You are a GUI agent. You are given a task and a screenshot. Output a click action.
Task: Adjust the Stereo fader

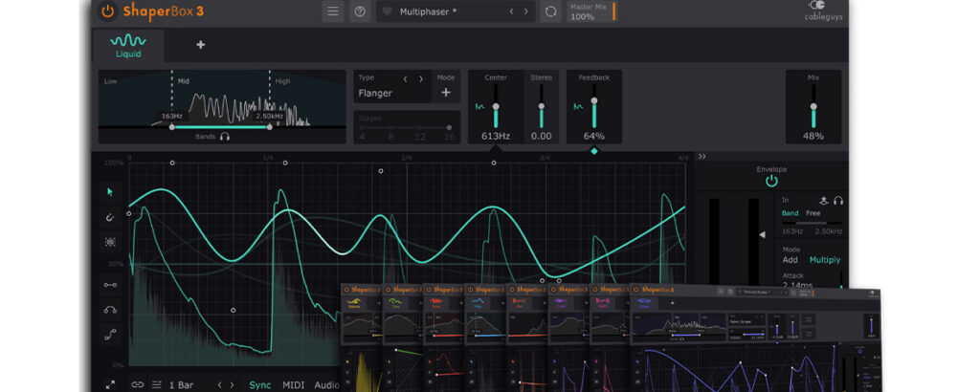(x=542, y=107)
